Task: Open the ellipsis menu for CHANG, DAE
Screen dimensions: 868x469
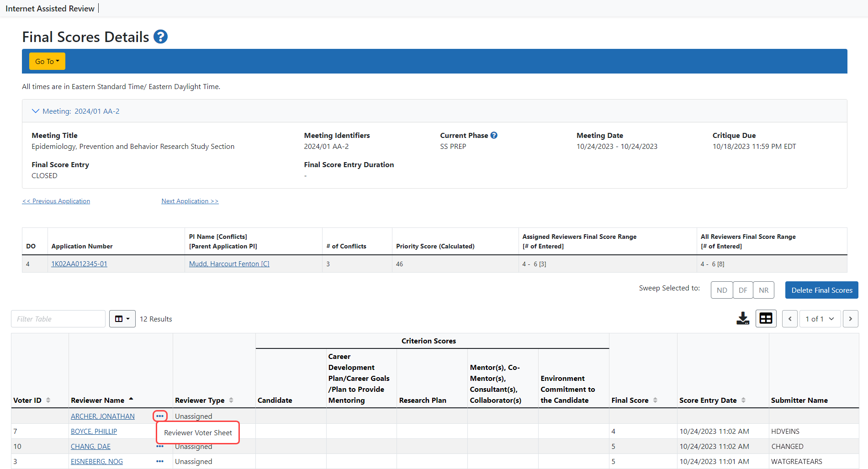Action: pos(160,447)
